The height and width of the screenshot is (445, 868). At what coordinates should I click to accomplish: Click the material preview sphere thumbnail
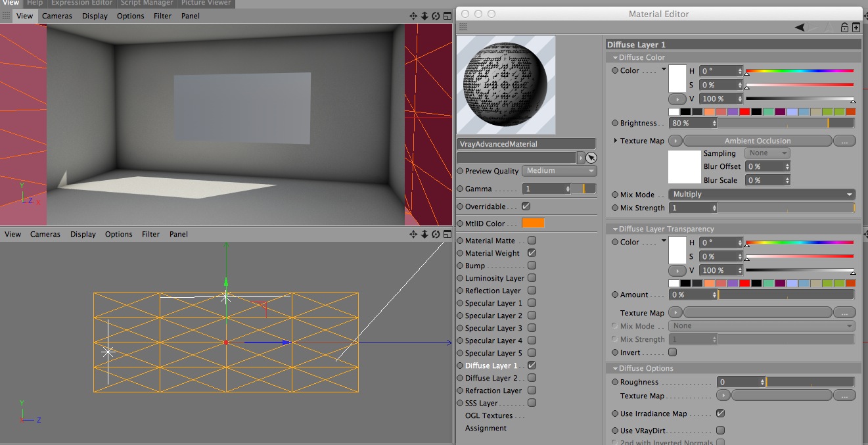point(506,85)
